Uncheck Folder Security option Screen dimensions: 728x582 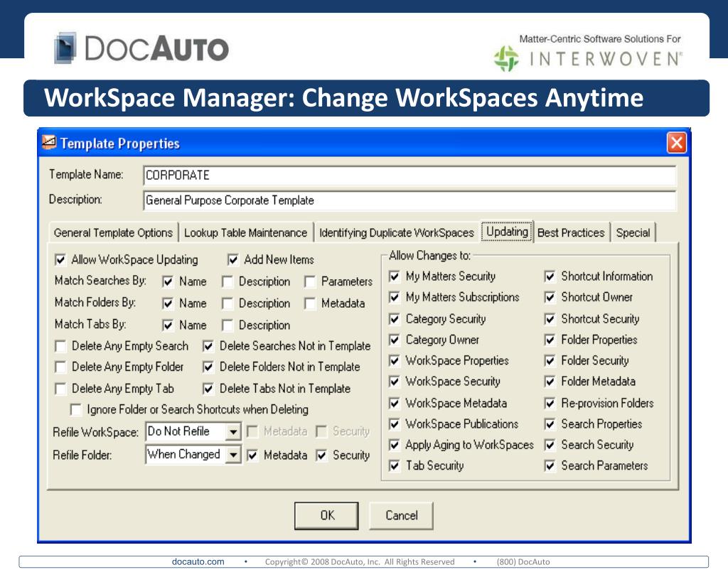tap(550, 360)
